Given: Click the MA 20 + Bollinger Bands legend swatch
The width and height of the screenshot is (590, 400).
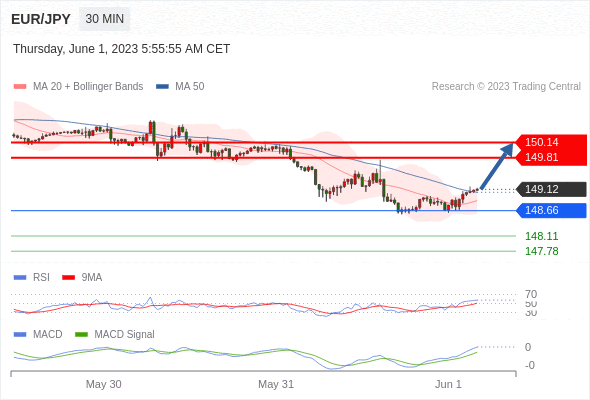Looking at the screenshot, I should [20, 87].
